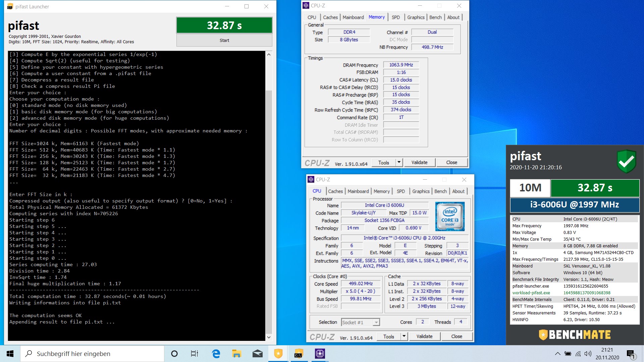Switch to BenchMate taskbar icon
644x362 pixels.
pos(278,354)
